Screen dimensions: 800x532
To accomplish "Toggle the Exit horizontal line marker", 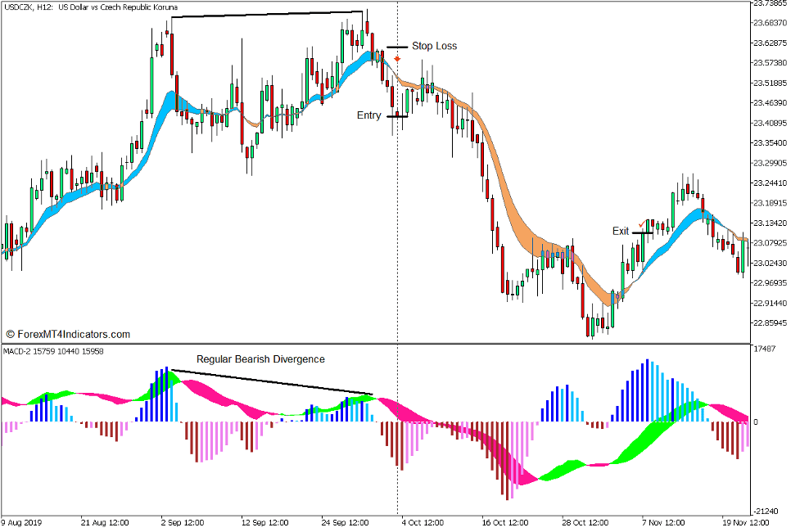I will (x=643, y=233).
